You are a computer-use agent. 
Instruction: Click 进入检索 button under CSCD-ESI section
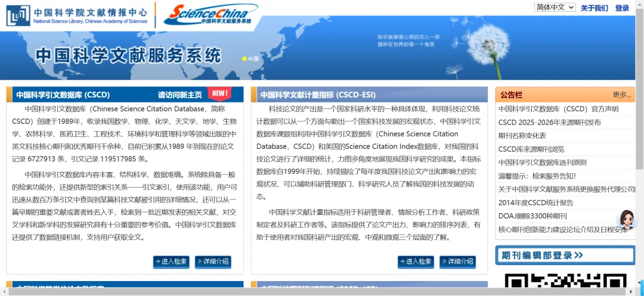(x=416, y=261)
